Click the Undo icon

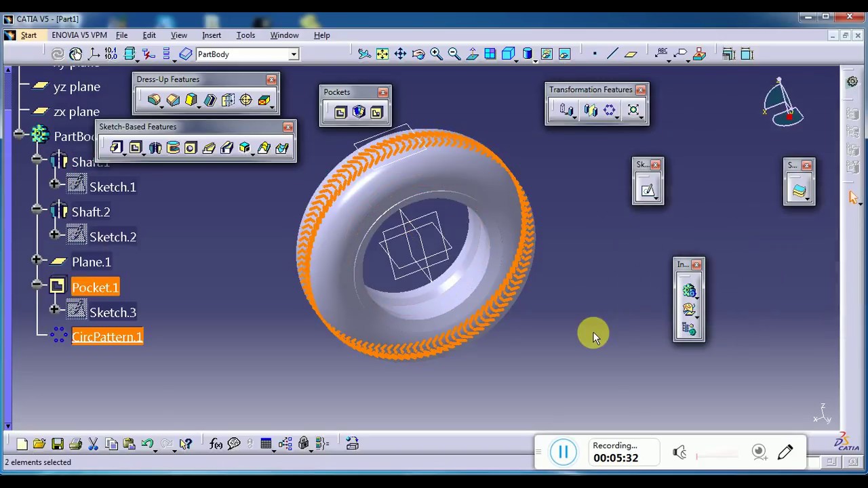pyautogui.click(x=147, y=444)
